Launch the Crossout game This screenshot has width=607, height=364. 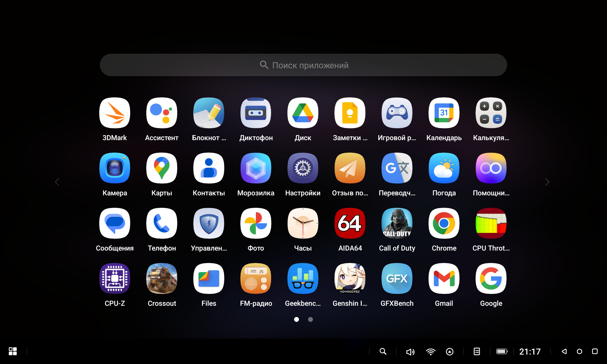162,278
